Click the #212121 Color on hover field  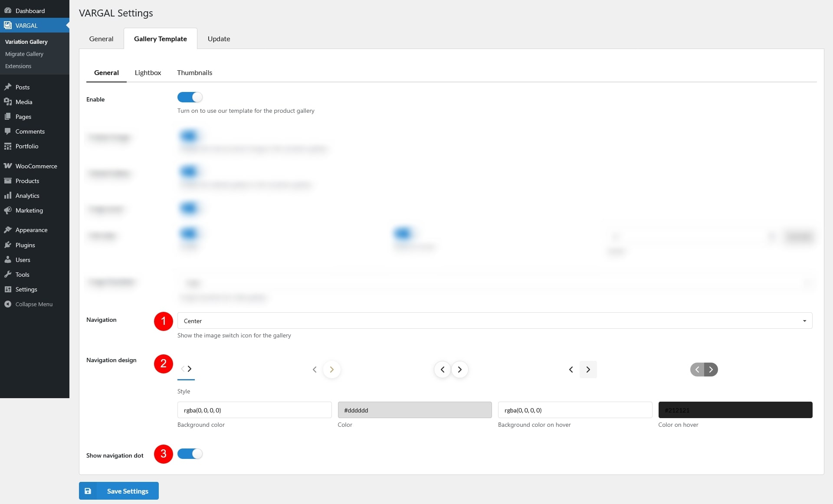pyautogui.click(x=735, y=410)
